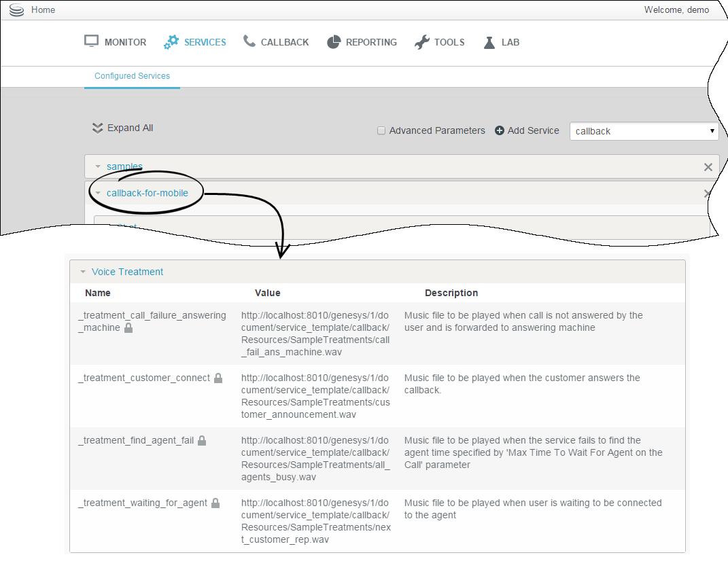
Task: Open the LAB menu
Action: [510, 42]
